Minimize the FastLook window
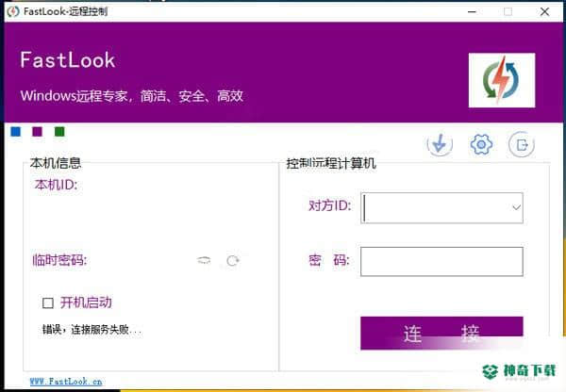 coord(473,12)
